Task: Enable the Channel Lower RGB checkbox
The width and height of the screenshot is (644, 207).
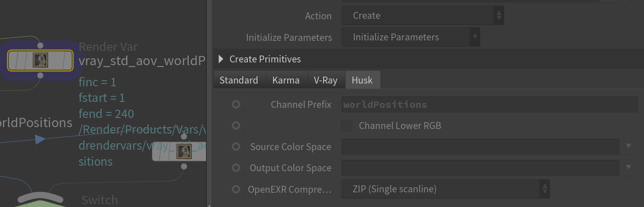Action: click(347, 126)
